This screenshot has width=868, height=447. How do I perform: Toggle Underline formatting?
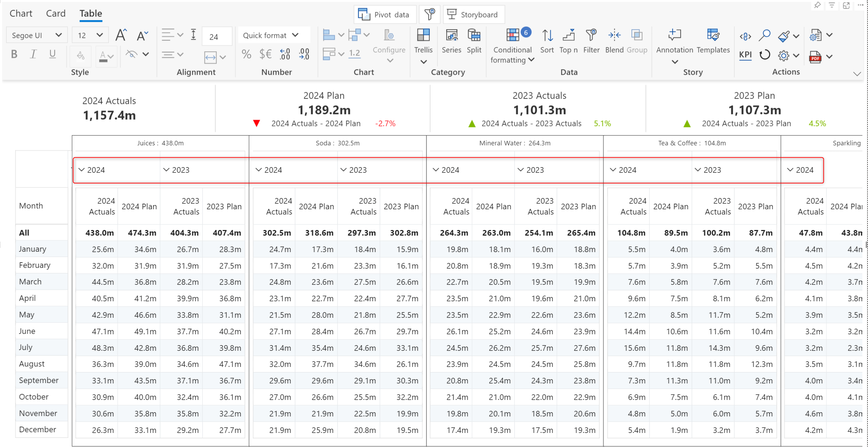pyautogui.click(x=52, y=54)
